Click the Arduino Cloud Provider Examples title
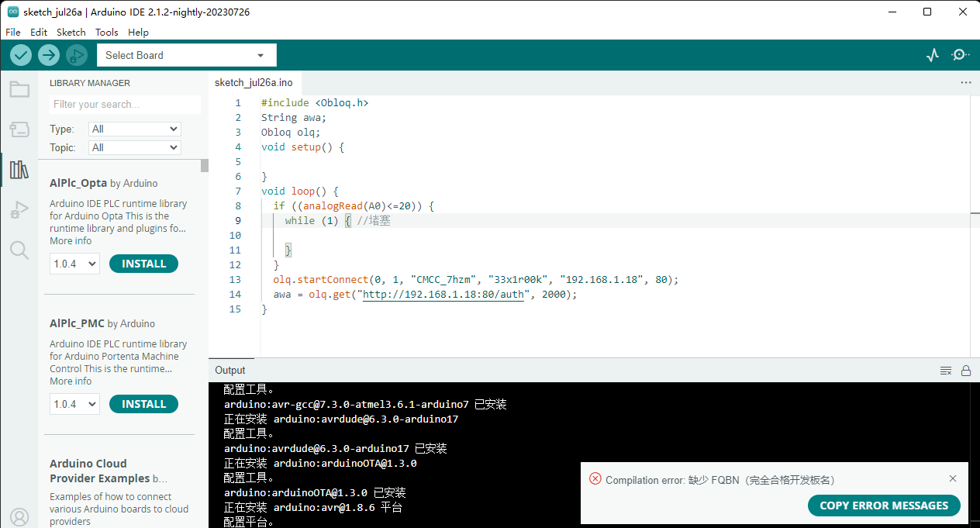This screenshot has width=980, height=528. click(x=99, y=471)
